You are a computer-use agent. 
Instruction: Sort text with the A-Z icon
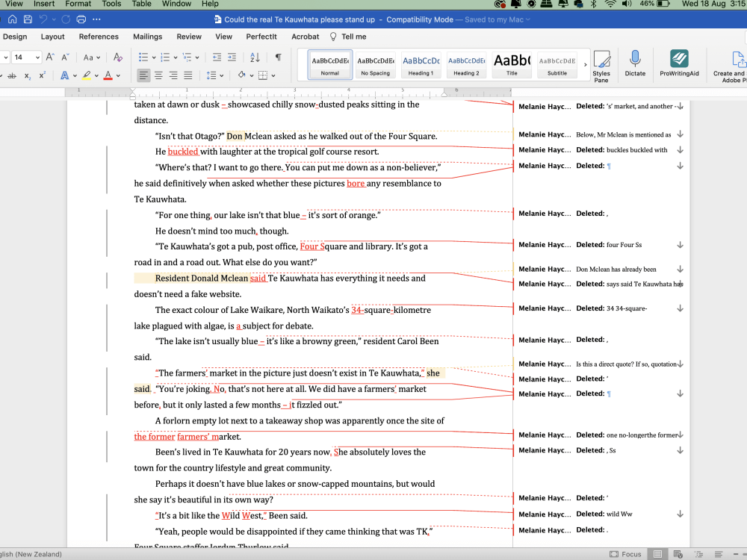[255, 57]
